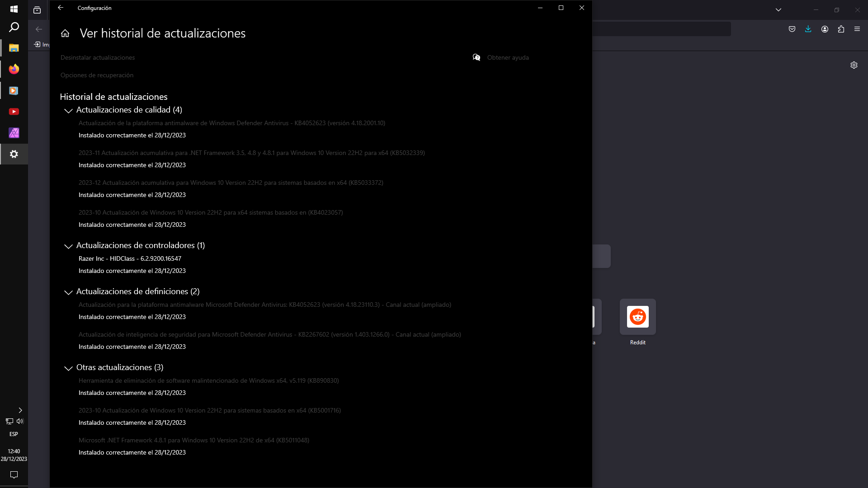
Task: Click the new tab page settings gear
Action: tap(854, 65)
